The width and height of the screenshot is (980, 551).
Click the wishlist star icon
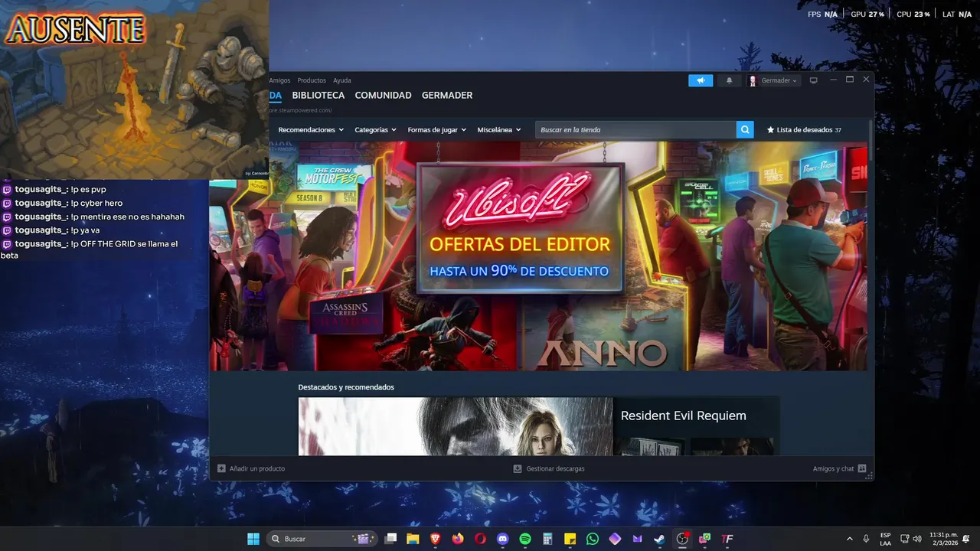770,130
